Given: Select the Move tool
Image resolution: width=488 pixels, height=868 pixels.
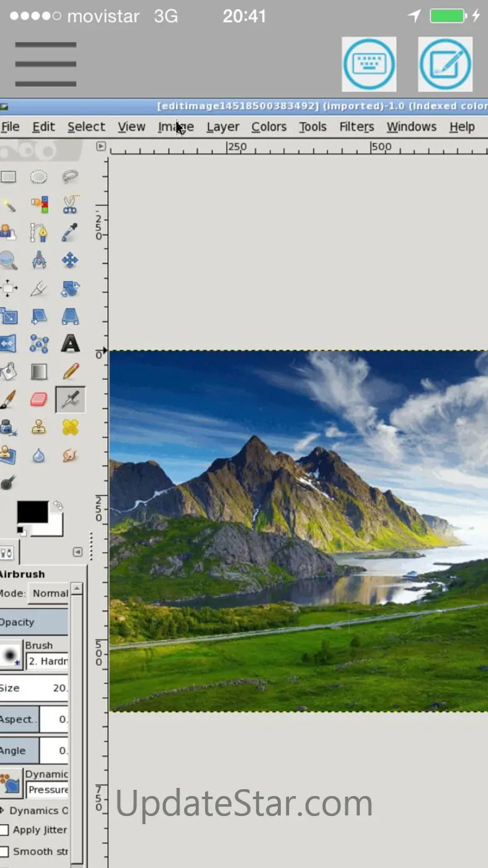Looking at the screenshot, I should point(70,260).
